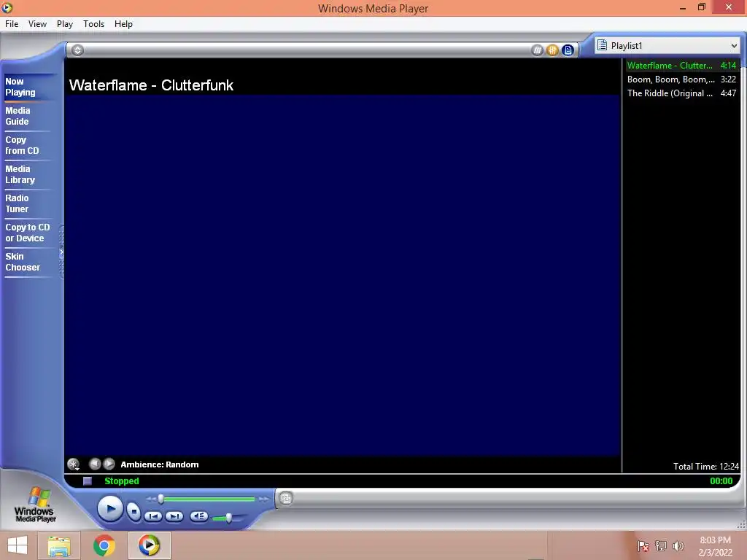Toggle menu bar auto-hide round button
Image resolution: width=747 pixels, height=560 pixels.
(77, 50)
